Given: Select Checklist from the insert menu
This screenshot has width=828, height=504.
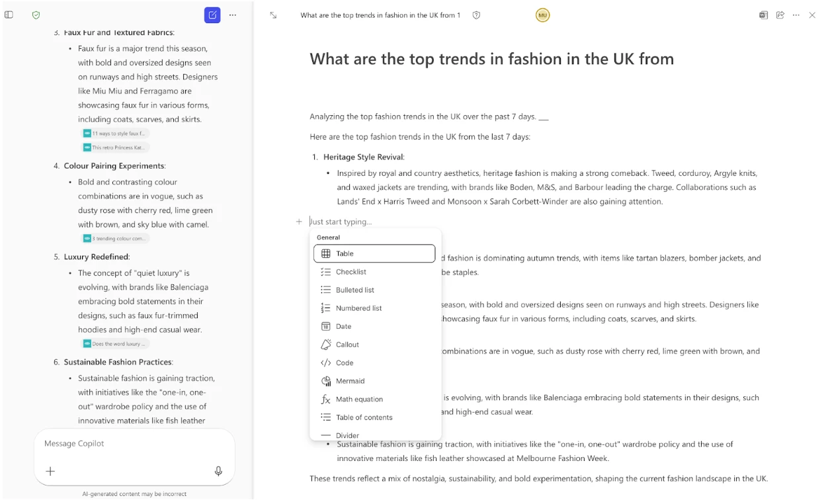Looking at the screenshot, I should pyautogui.click(x=374, y=272).
